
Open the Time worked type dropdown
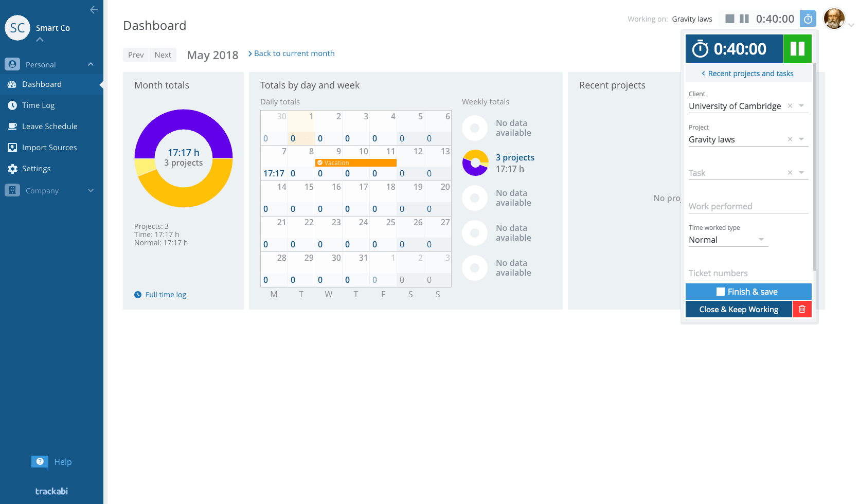pyautogui.click(x=728, y=240)
